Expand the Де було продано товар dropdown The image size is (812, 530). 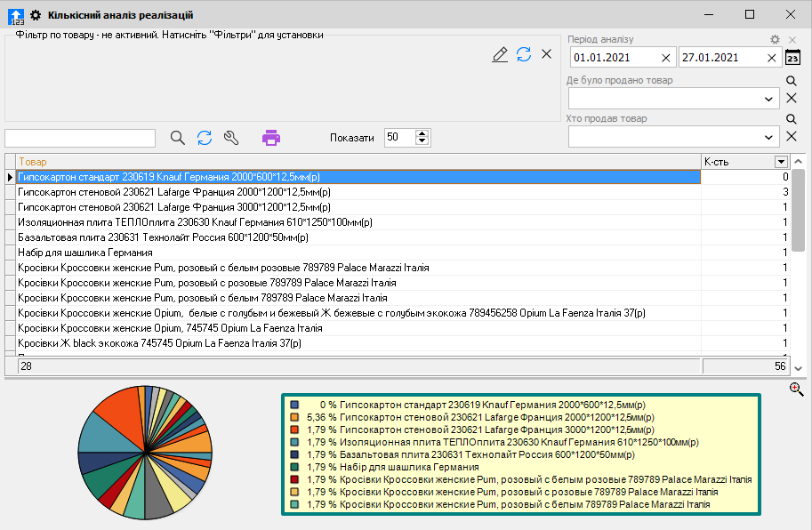(x=770, y=99)
